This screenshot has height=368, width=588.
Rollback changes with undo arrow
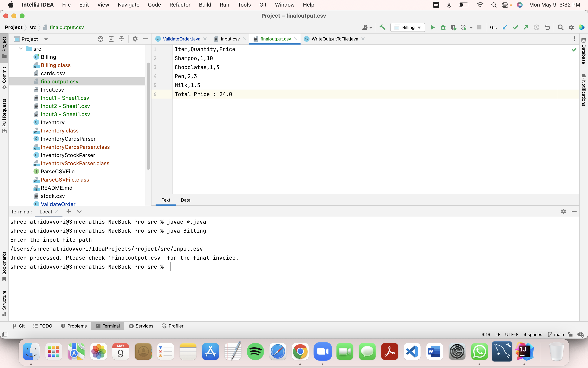click(x=547, y=28)
